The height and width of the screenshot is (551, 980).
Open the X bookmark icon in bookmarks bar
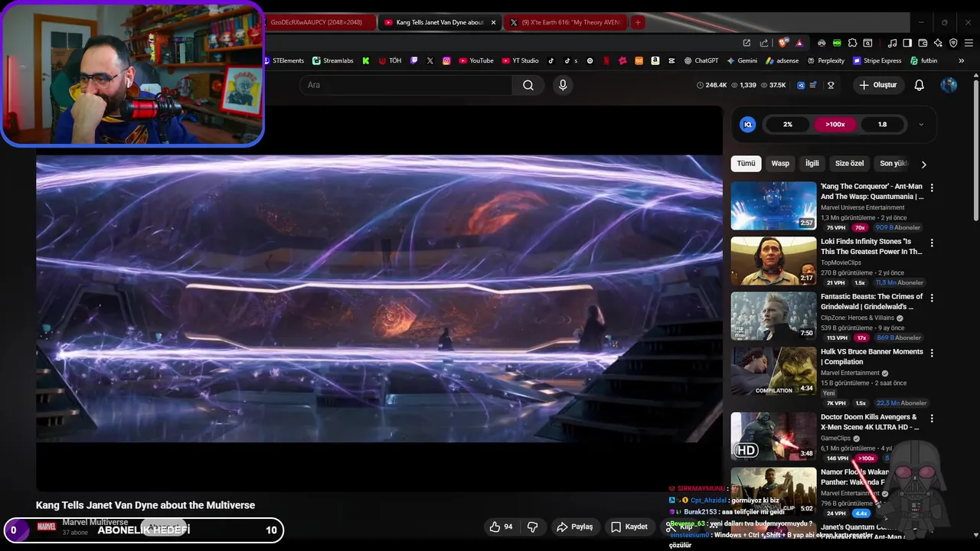click(430, 60)
